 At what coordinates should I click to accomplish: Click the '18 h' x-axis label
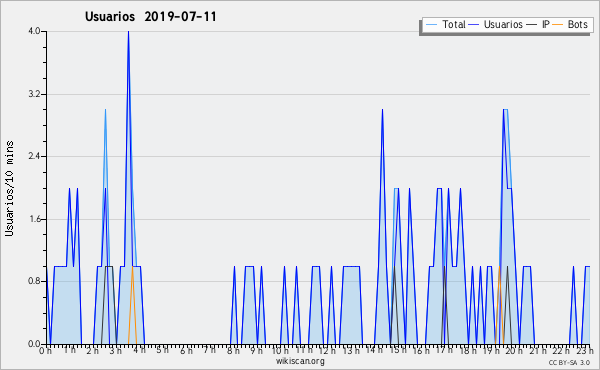[x=468, y=351]
